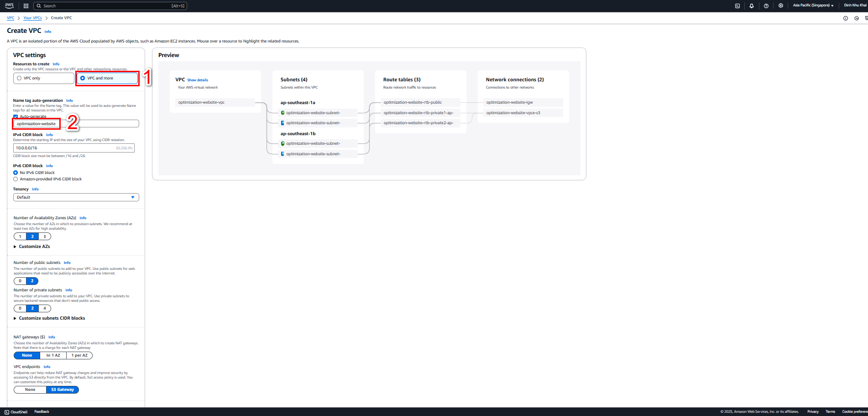
Task: Open Info link for IPv4 CIDR block
Action: 49,135
